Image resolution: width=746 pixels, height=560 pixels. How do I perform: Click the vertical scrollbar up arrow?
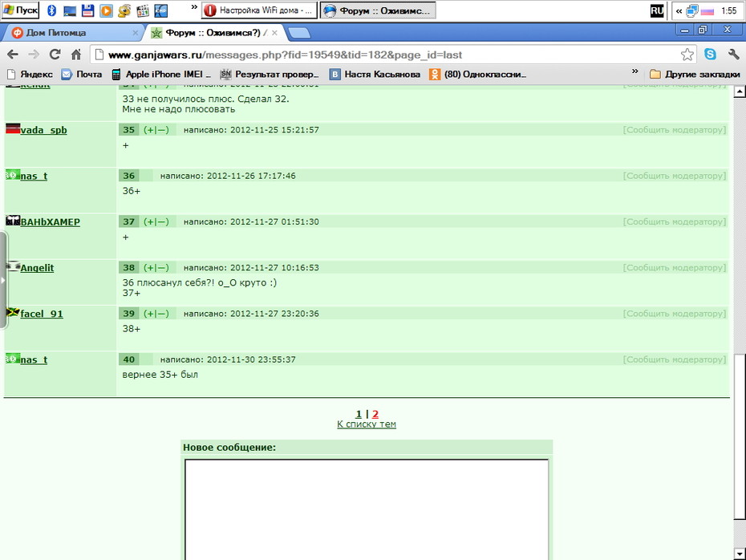pos(740,91)
